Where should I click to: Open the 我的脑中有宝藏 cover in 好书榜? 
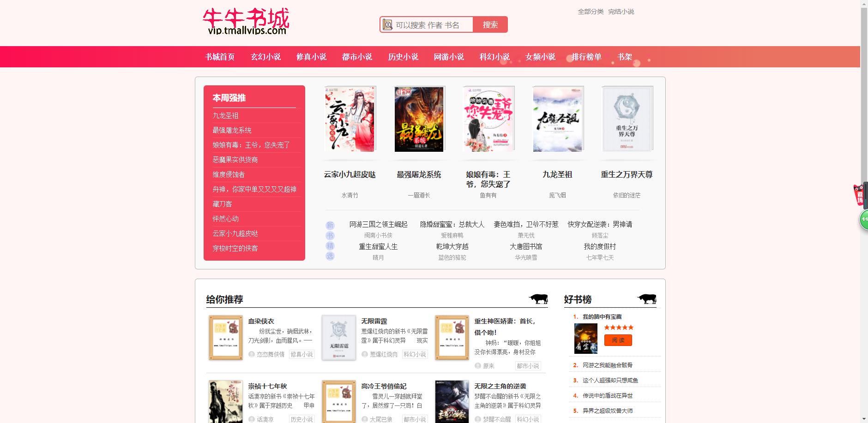(x=585, y=339)
